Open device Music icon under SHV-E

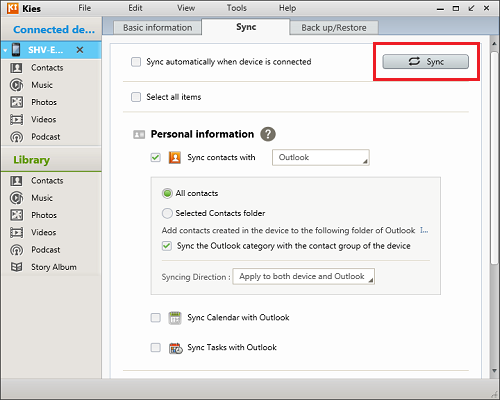click(x=16, y=85)
